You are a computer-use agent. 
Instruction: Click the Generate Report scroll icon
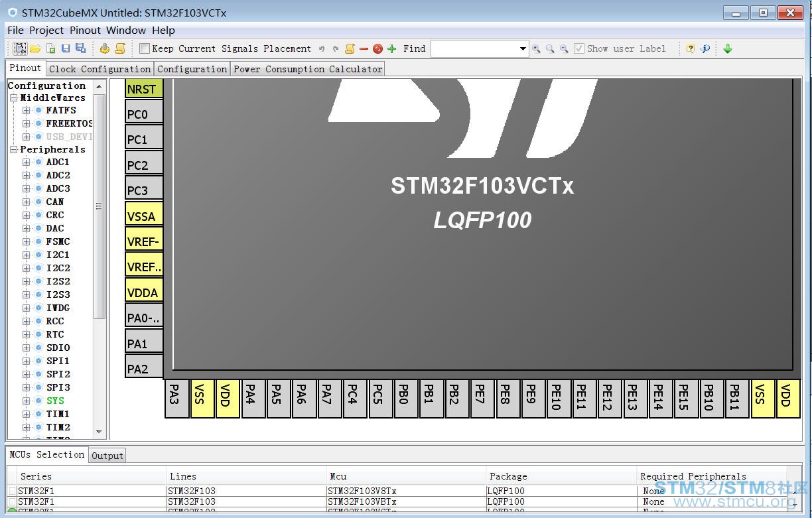coord(120,48)
